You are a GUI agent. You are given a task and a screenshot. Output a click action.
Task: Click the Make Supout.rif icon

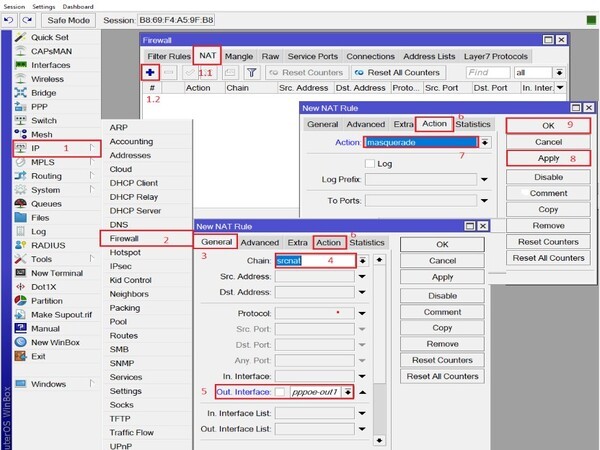20,314
